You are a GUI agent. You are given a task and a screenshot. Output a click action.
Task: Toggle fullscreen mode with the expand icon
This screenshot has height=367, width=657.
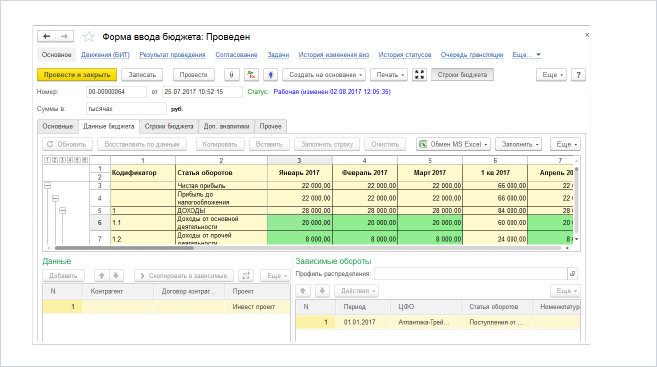(x=419, y=75)
